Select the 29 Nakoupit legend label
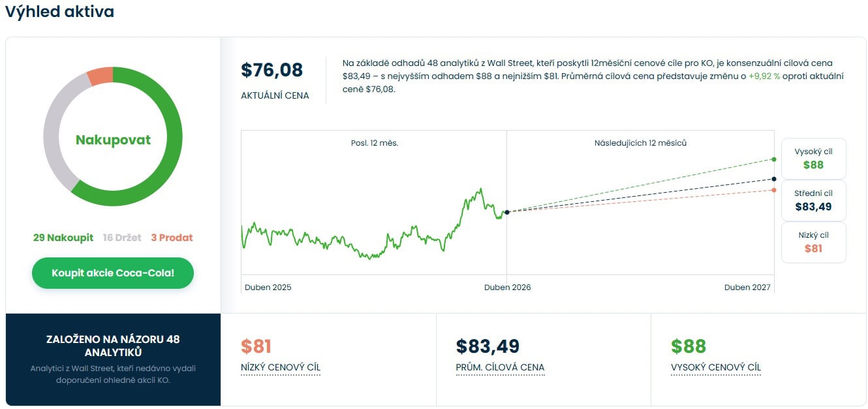The image size is (868, 409). pyautogui.click(x=63, y=238)
